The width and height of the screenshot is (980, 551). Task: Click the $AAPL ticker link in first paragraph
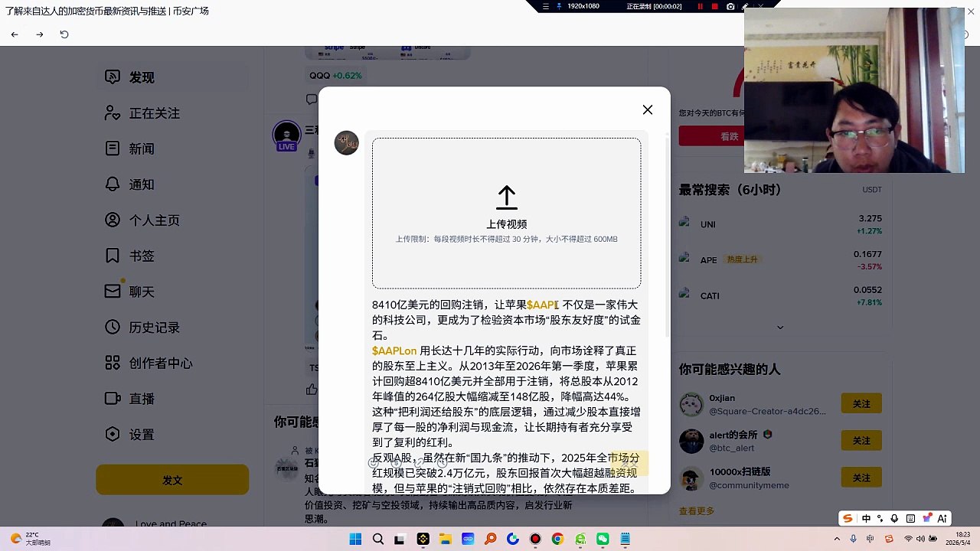pos(542,305)
